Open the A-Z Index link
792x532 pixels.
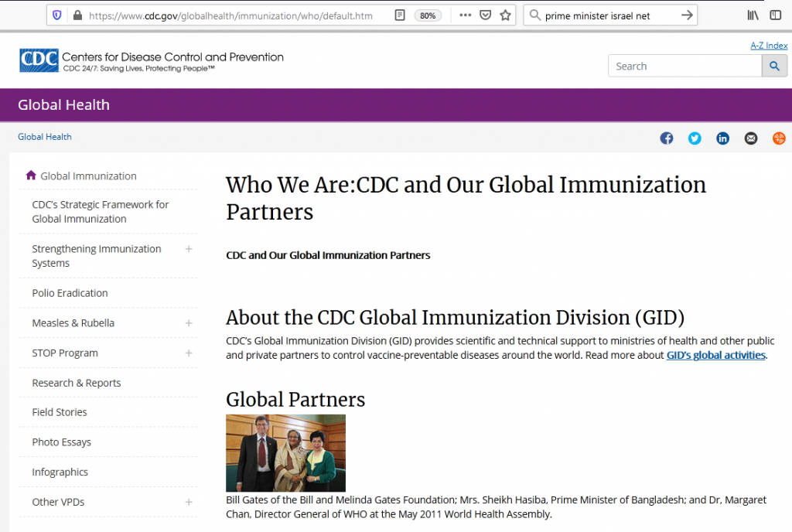pos(769,46)
